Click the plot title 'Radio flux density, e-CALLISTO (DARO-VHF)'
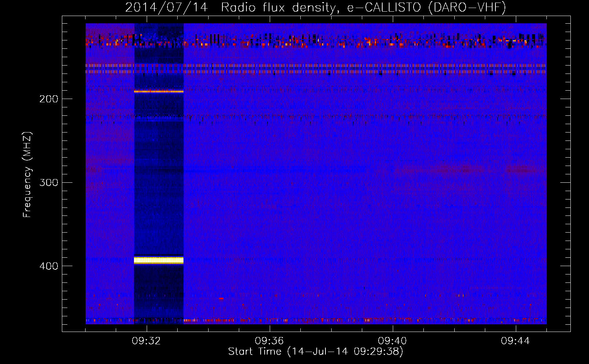 coord(363,7)
